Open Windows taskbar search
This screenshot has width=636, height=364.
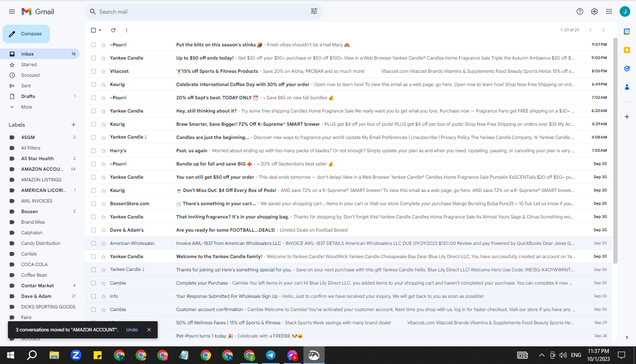pos(32,355)
